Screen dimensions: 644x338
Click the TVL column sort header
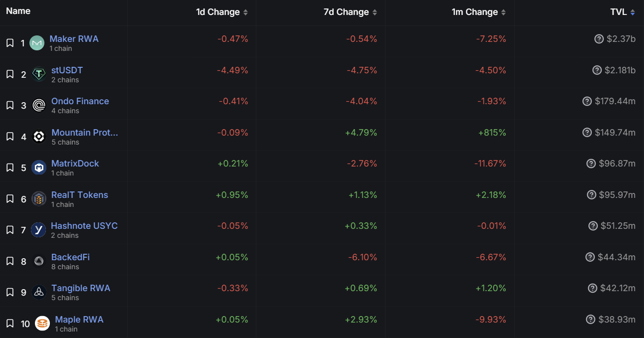(622, 12)
